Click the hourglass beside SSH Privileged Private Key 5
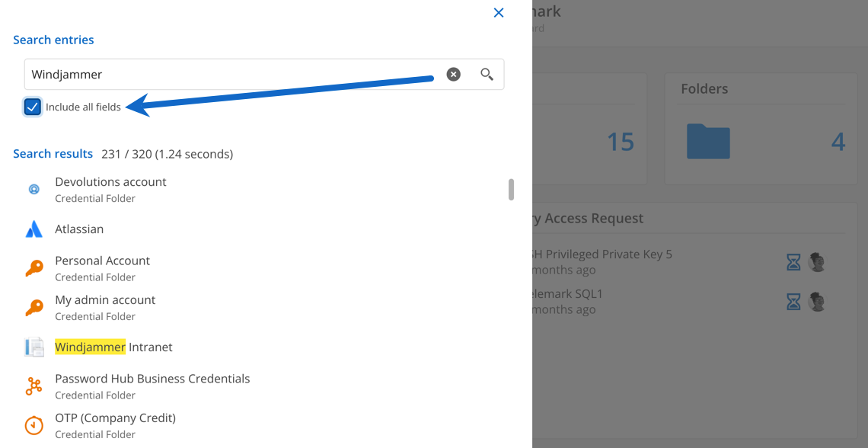The width and height of the screenshot is (868, 448). point(793,261)
